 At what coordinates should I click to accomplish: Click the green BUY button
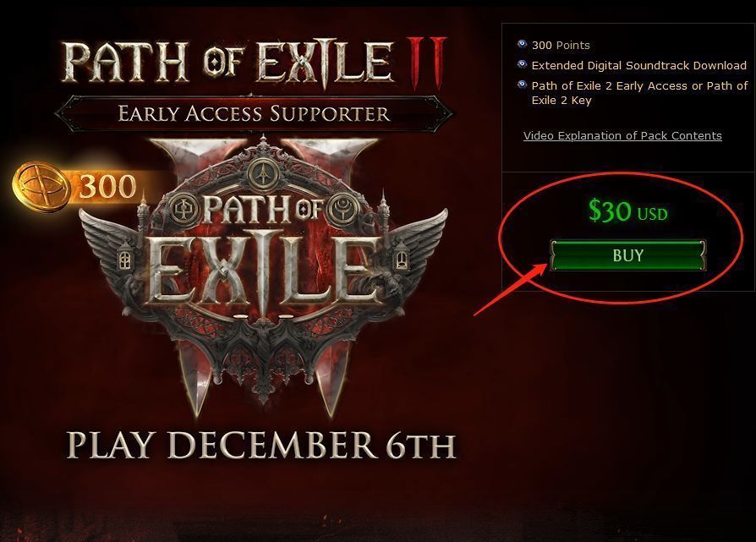[627, 255]
